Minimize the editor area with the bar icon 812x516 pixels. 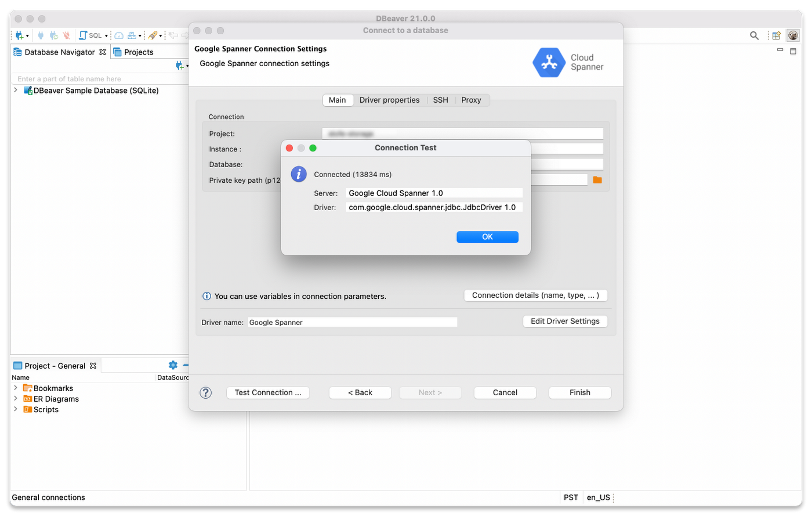click(780, 50)
